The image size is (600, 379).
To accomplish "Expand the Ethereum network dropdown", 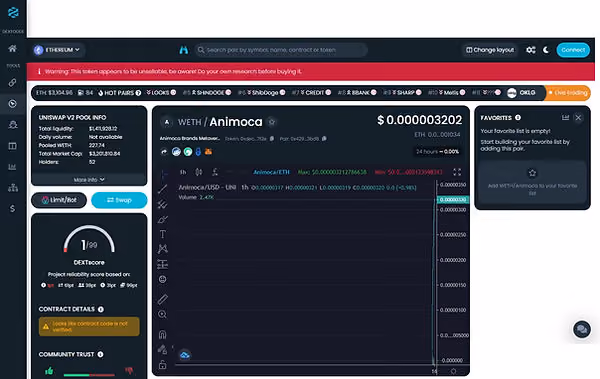I will click(58, 50).
